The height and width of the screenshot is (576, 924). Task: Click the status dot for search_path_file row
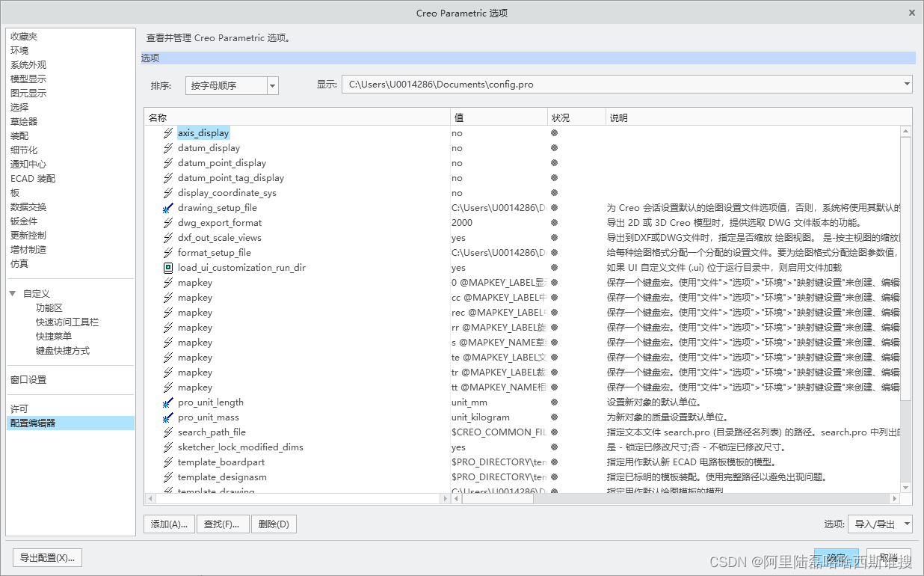pos(555,432)
